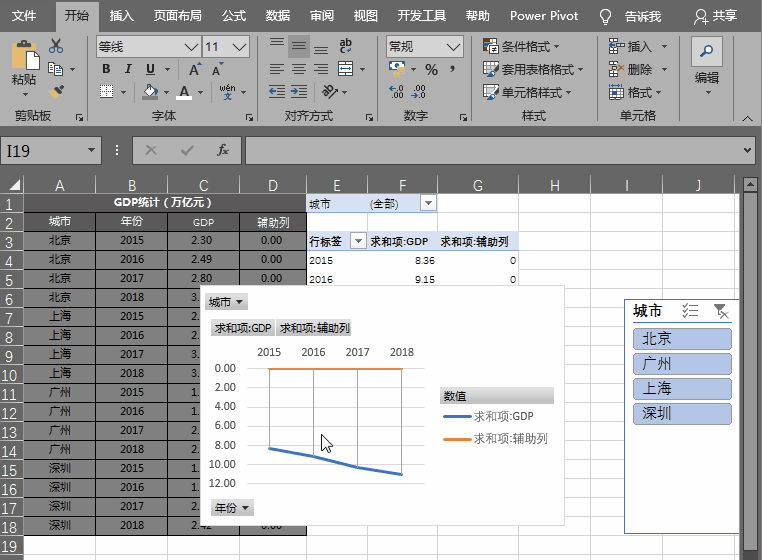Select 广州 in the slicer
The height and width of the screenshot is (560, 762).
682,363
